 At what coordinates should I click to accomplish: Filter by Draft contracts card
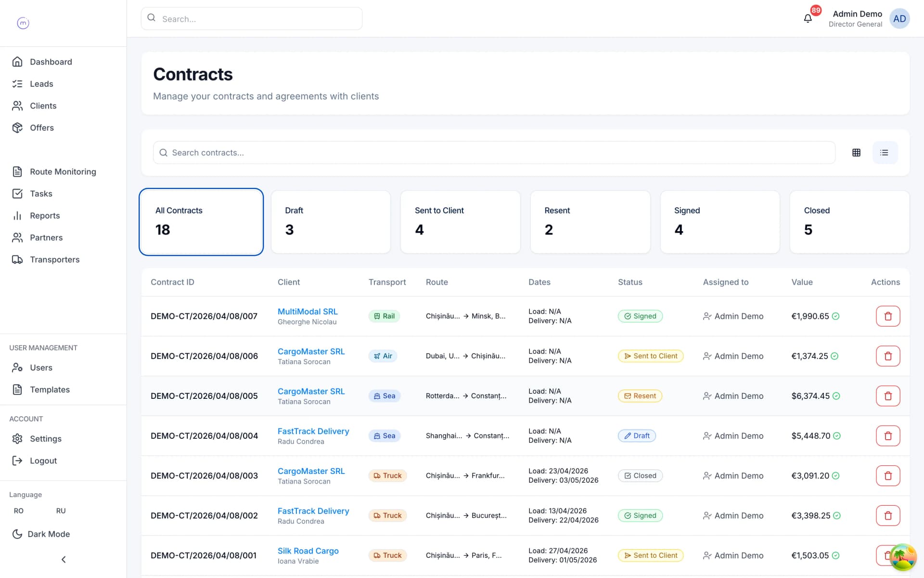click(331, 222)
